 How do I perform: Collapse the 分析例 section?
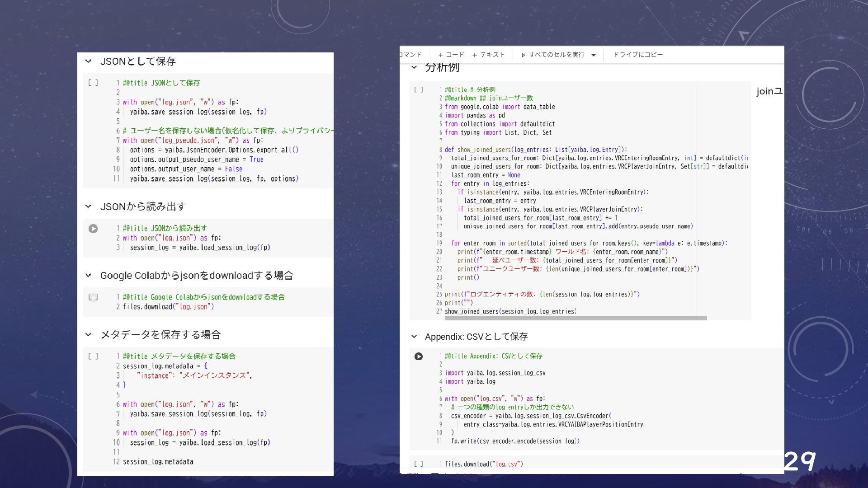(x=414, y=67)
